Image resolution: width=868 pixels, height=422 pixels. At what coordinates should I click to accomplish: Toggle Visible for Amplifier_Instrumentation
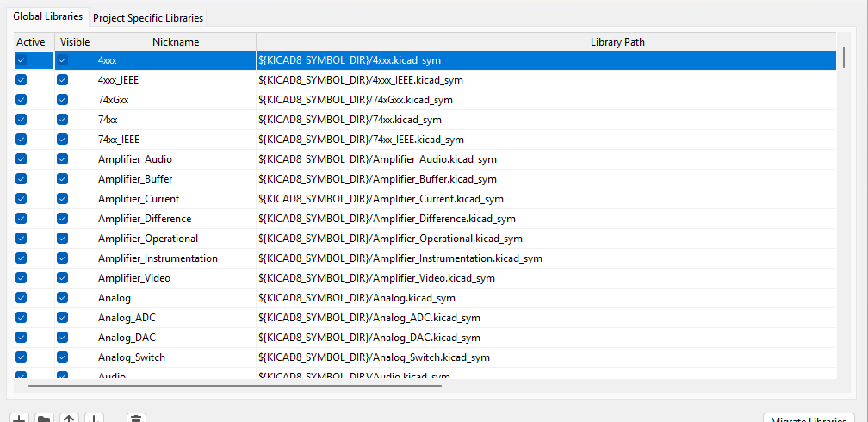click(63, 258)
